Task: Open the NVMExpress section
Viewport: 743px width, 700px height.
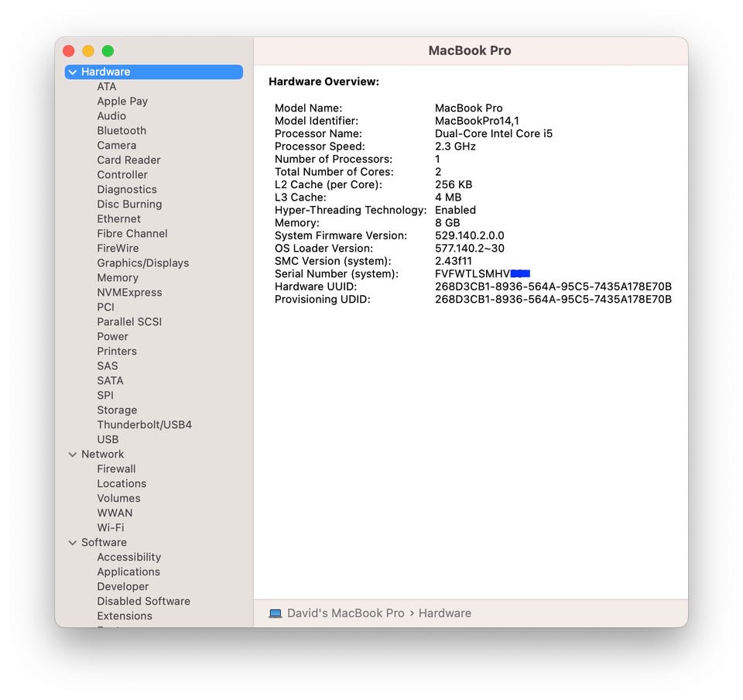Action: (x=129, y=293)
